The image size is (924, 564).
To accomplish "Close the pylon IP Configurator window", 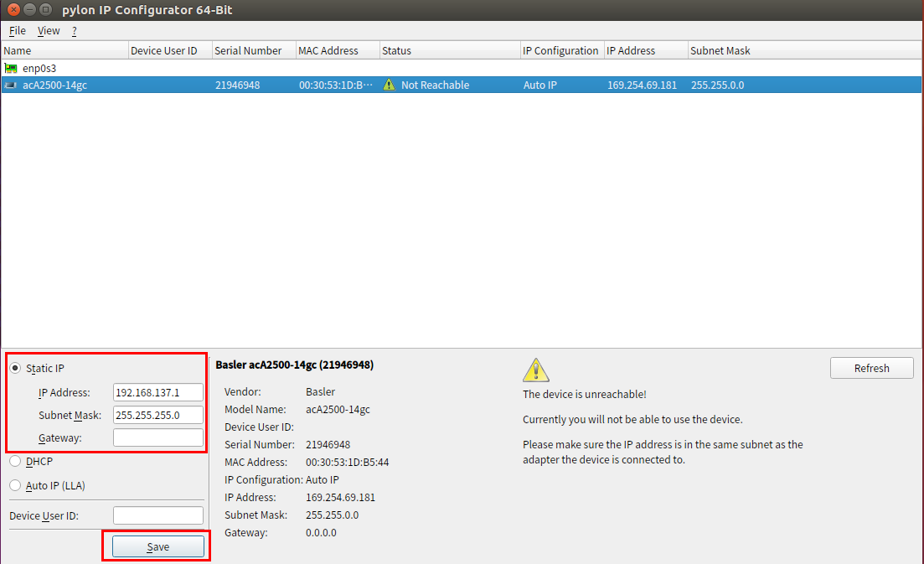I will click(x=13, y=10).
